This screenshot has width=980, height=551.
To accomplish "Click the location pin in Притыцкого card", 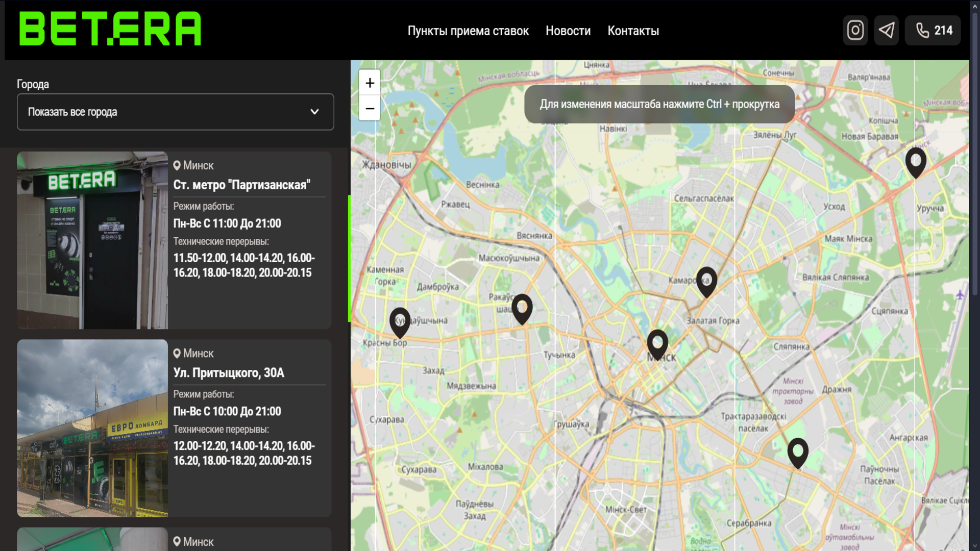I will coord(177,354).
